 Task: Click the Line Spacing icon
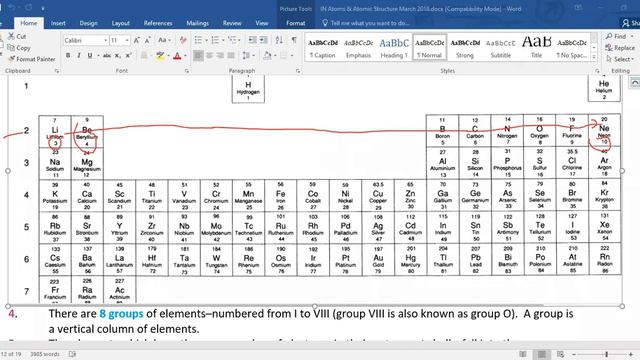[x=246, y=56]
